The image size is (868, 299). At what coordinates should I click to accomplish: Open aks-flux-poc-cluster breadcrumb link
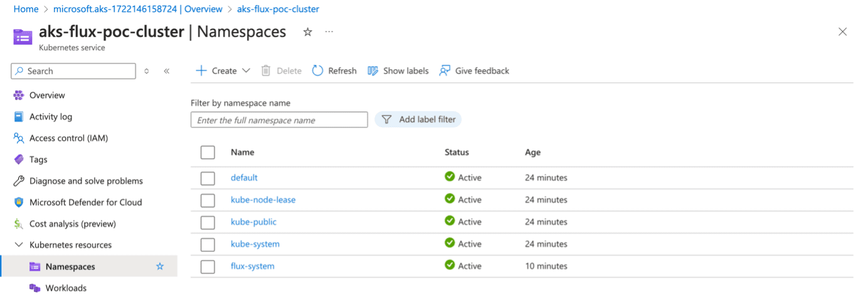[x=278, y=9]
